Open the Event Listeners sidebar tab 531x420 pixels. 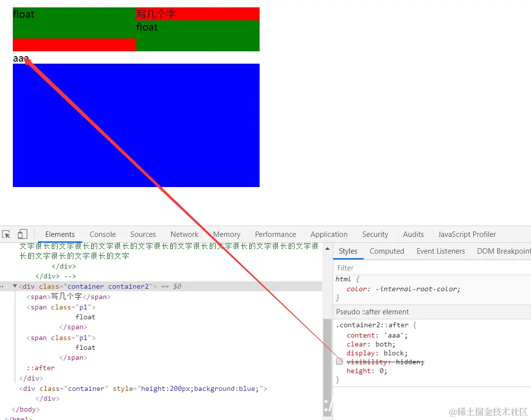[441, 251]
